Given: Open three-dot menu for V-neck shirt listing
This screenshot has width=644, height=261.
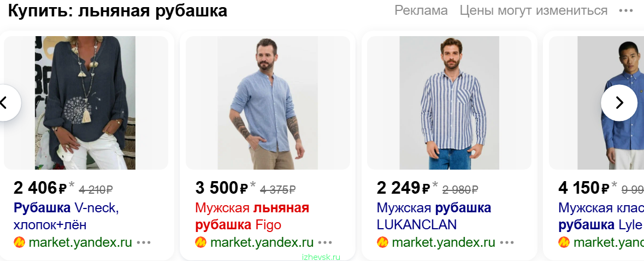Looking at the screenshot, I should pos(144,242).
